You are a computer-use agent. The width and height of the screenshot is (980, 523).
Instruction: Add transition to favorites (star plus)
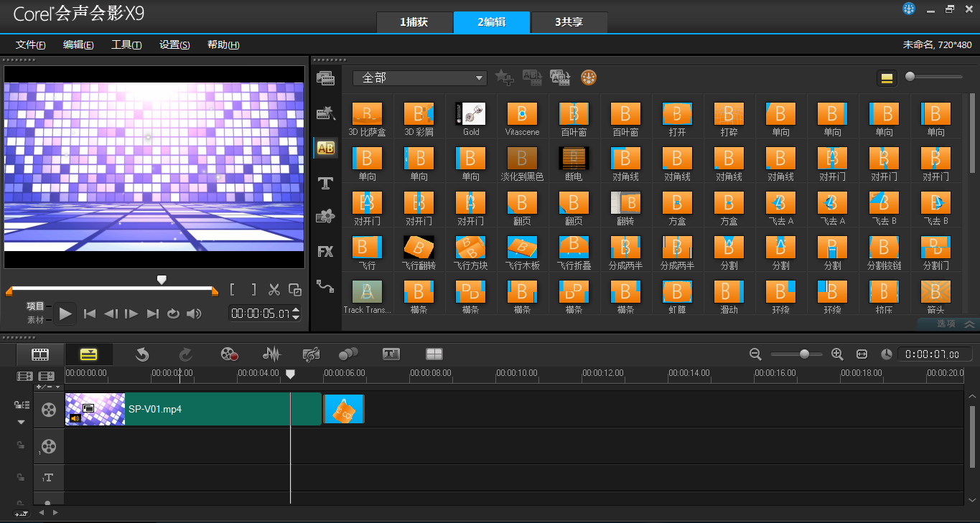click(x=505, y=77)
